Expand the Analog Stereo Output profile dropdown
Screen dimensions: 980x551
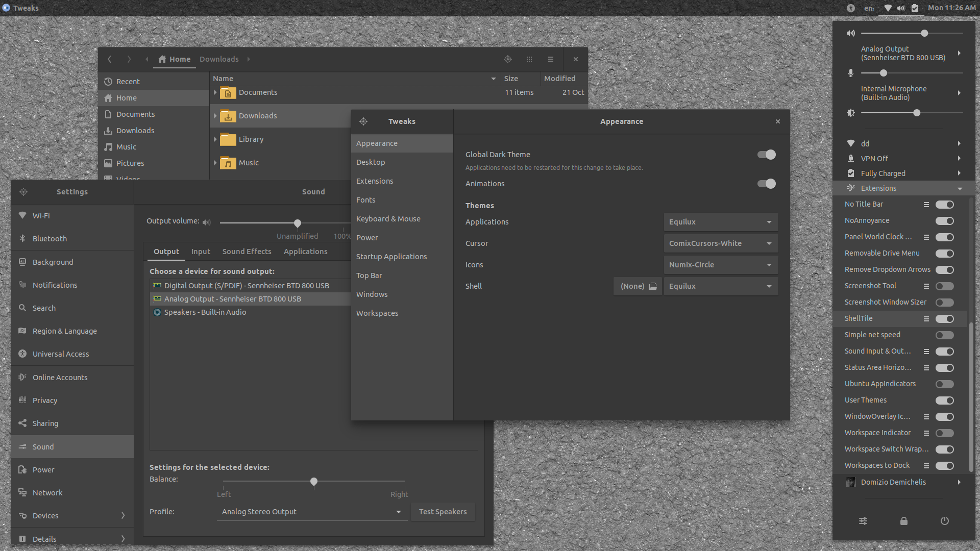coord(311,512)
